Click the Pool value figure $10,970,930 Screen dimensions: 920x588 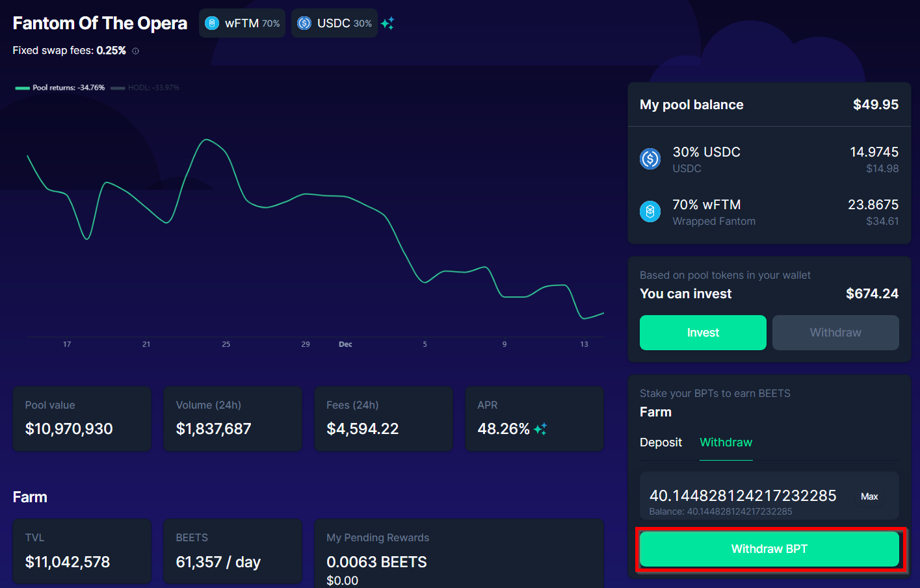[x=69, y=429]
